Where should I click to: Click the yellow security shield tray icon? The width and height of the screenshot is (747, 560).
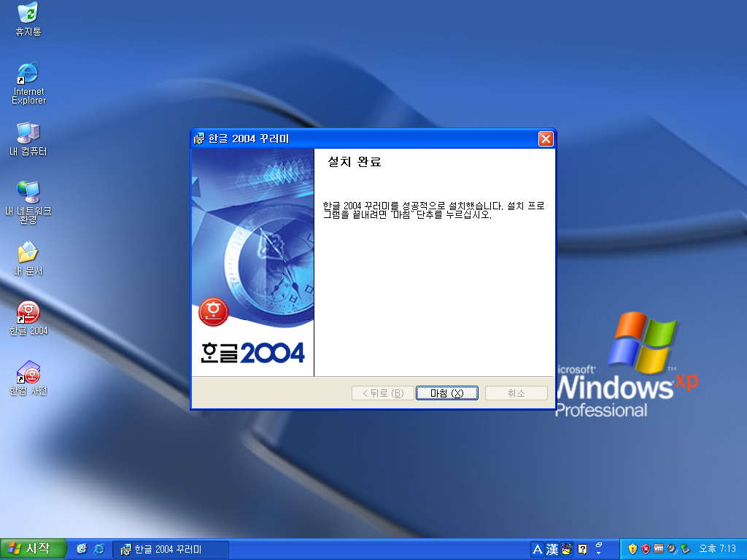coord(632,549)
